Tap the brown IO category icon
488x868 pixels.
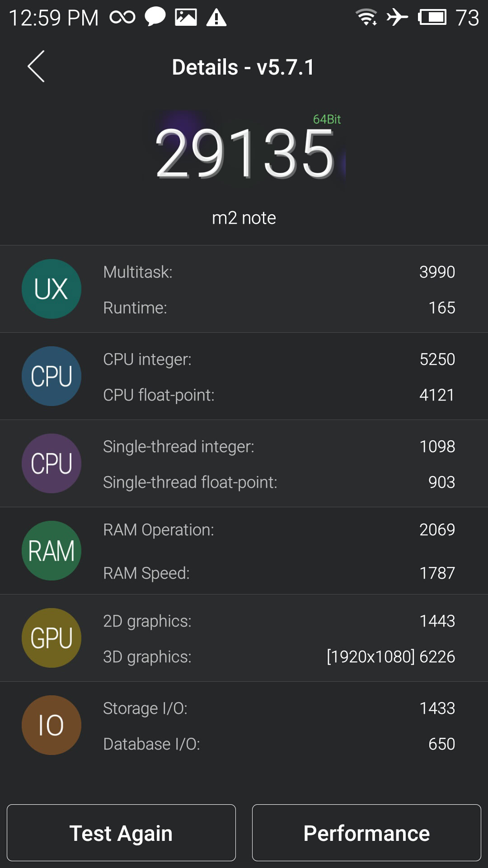click(52, 725)
